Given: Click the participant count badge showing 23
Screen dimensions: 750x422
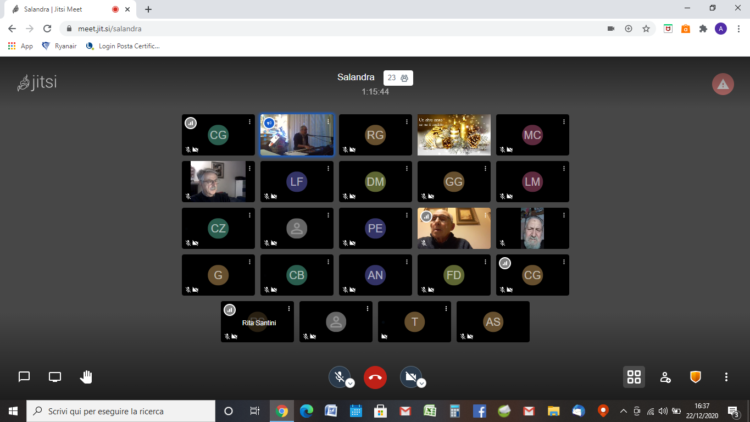Looking at the screenshot, I should coord(398,78).
